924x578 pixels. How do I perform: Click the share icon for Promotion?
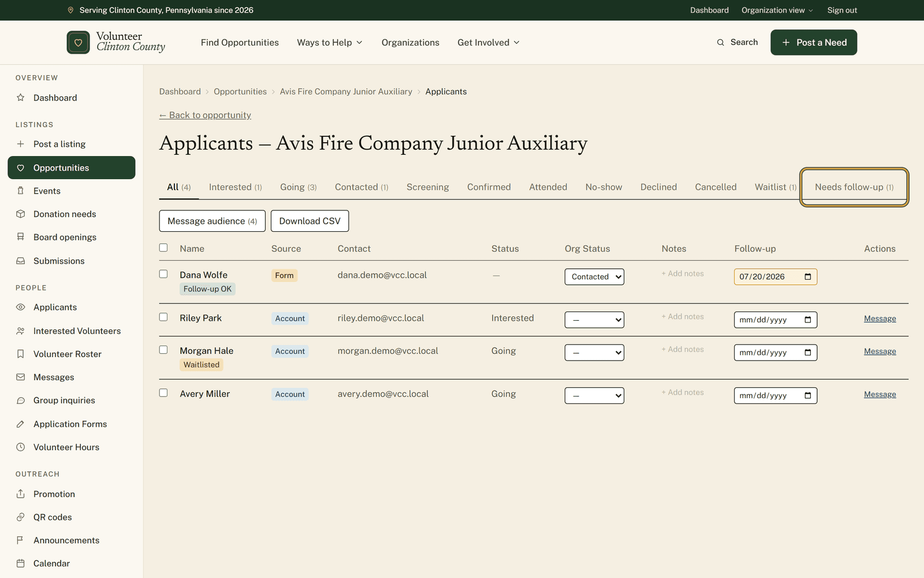point(21,494)
